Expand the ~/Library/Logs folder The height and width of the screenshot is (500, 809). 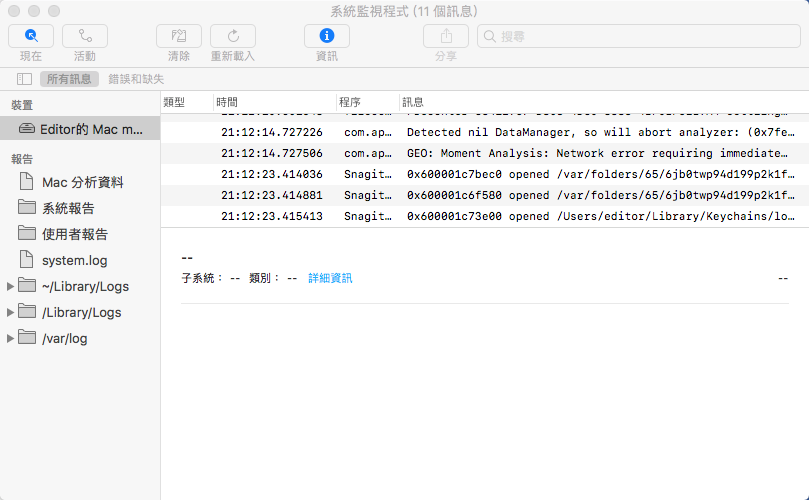coord(11,287)
